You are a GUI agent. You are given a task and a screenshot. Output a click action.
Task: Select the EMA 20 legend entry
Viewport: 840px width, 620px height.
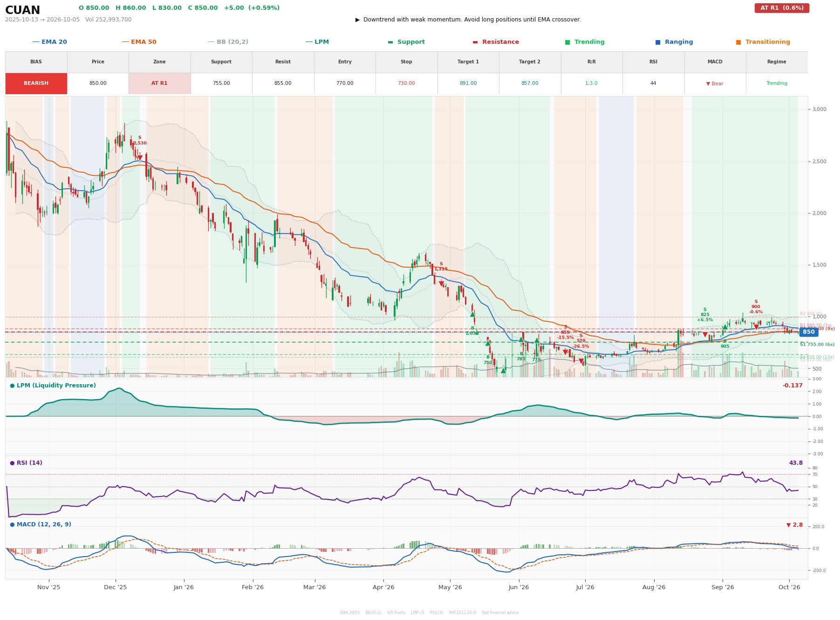tap(49, 42)
